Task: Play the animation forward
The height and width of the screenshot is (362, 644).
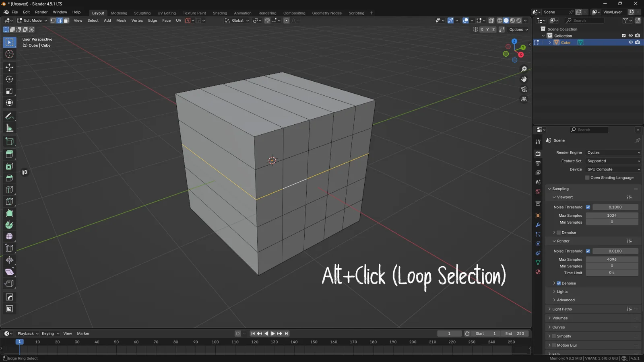Action: [273, 333]
